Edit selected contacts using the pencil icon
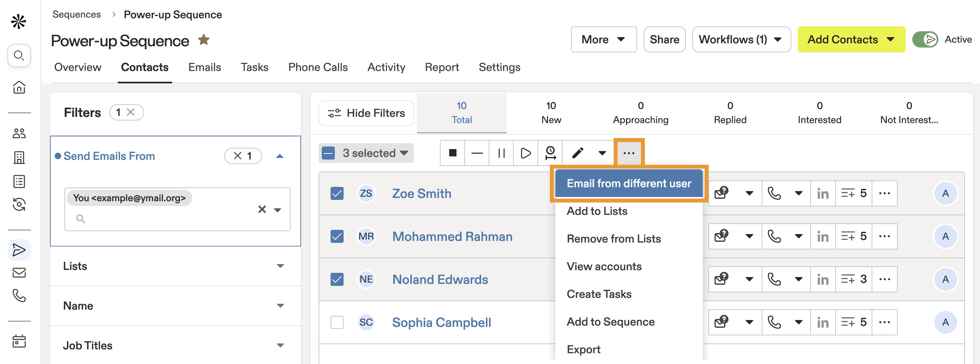Viewport: 980px width, 364px height. (x=577, y=153)
